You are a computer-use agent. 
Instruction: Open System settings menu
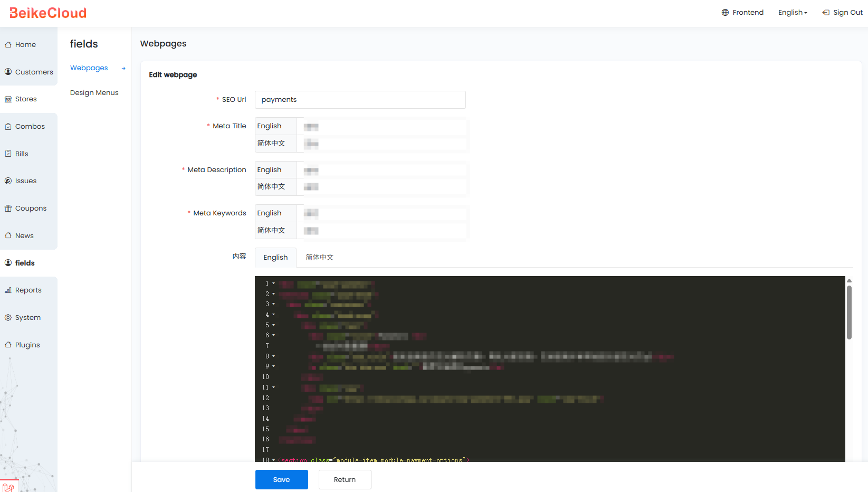pos(28,318)
